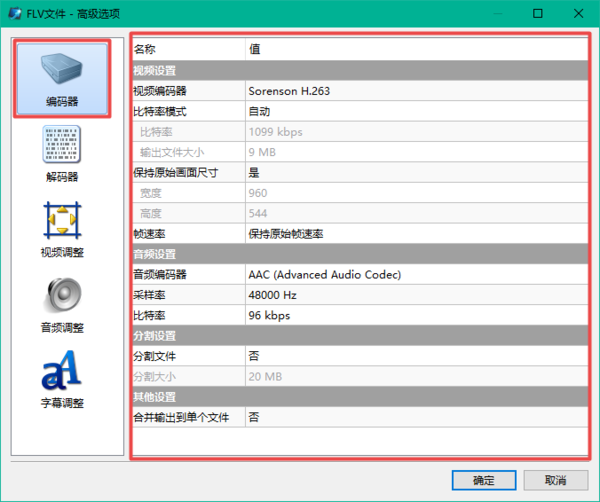Click the 确定 button
This screenshot has width=600, height=502.
484,480
